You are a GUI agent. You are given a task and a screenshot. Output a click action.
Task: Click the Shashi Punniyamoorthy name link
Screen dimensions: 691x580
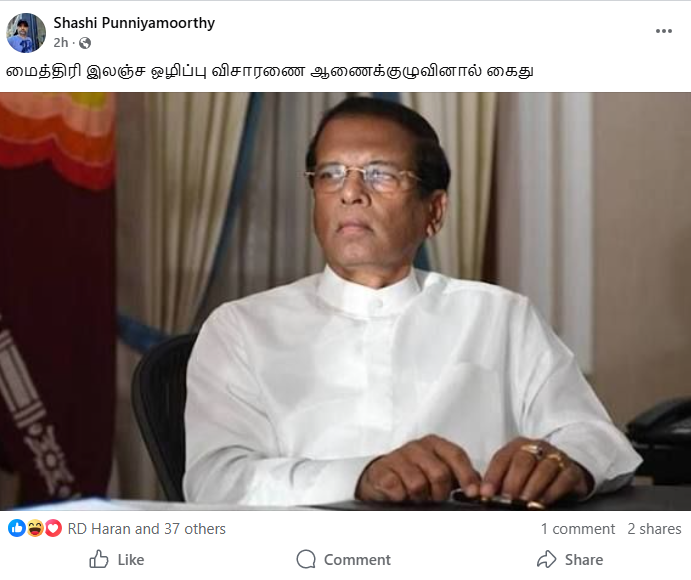(x=134, y=23)
